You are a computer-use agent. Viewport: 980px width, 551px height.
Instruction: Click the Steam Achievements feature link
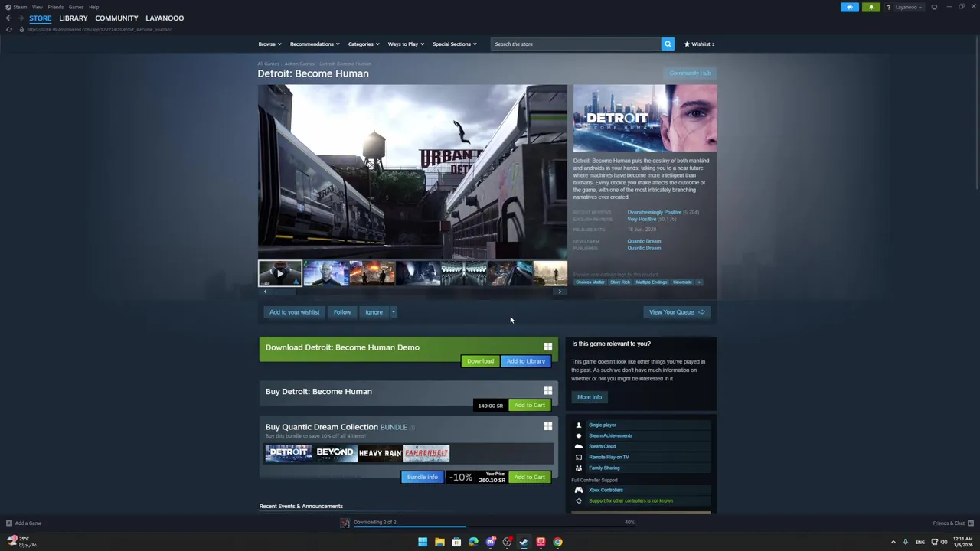tap(610, 435)
